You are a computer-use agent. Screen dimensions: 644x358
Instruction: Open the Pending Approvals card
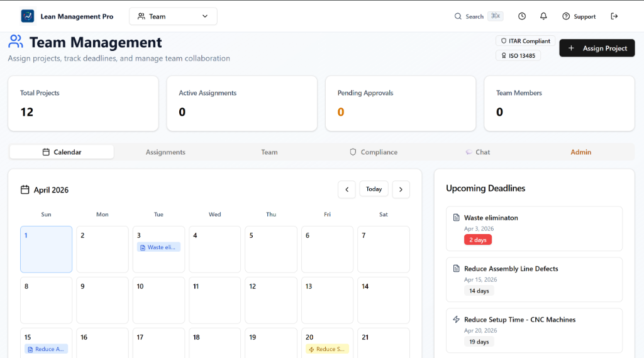pyautogui.click(x=401, y=103)
